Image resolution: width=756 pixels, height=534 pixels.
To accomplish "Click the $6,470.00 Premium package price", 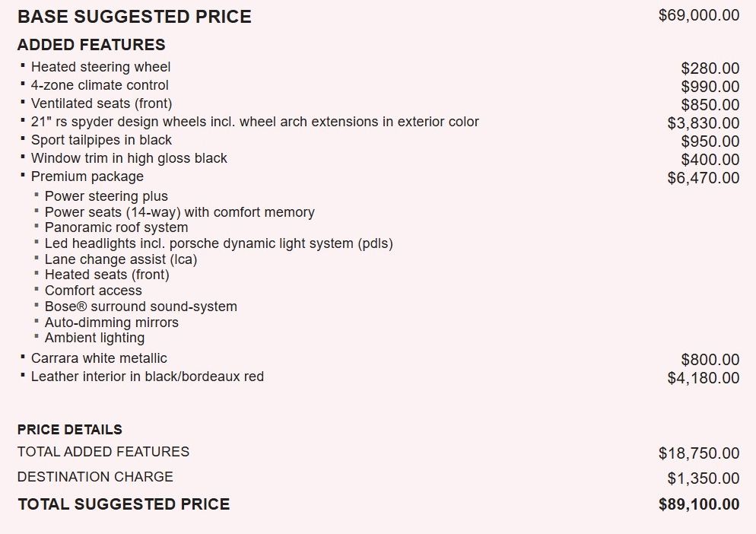I will pyautogui.click(x=703, y=178).
